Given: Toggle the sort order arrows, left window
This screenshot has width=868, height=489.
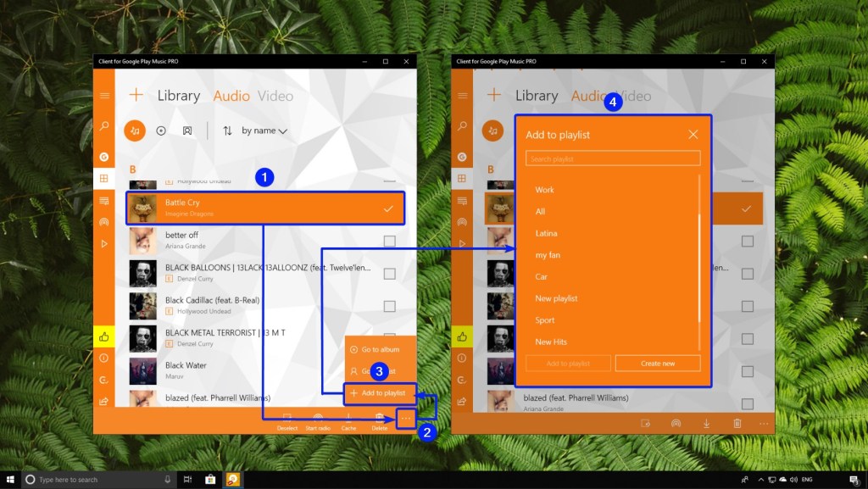Looking at the screenshot, I should [x=227, y=131].
